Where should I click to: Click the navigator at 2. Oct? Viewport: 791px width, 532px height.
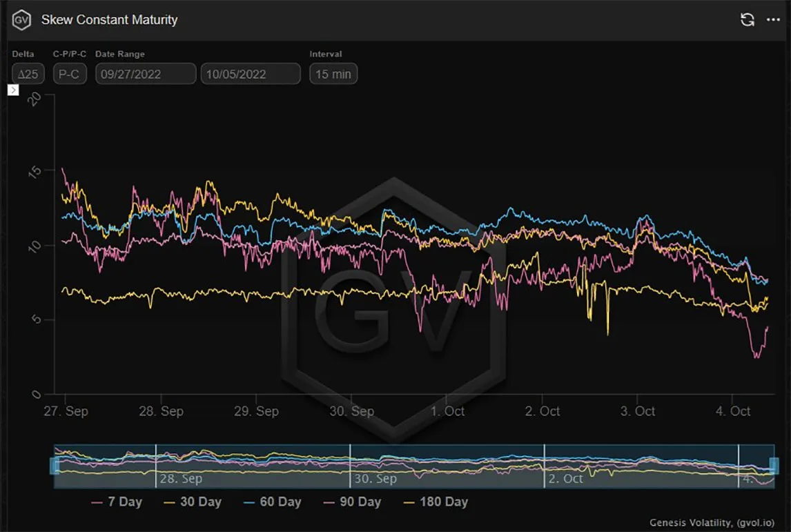tap(565, 478)
